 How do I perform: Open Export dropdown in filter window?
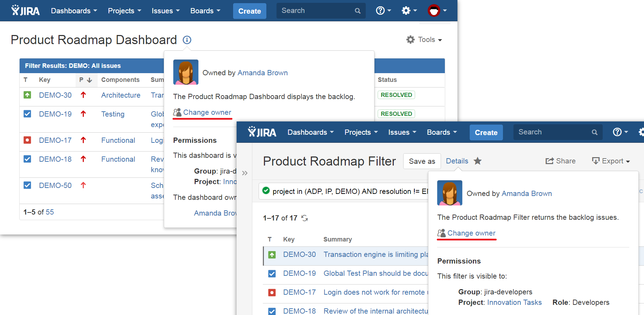point(611,161)
